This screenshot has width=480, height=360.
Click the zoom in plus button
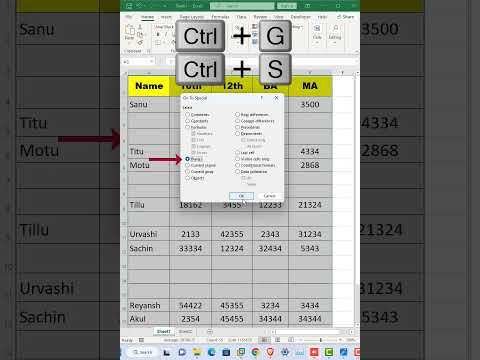coord(341,340)
